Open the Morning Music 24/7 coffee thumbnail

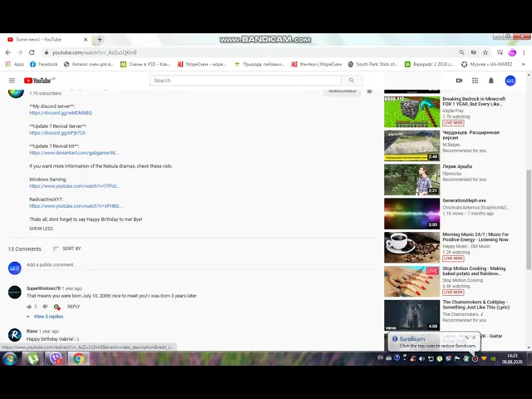(x=412, y=248)
